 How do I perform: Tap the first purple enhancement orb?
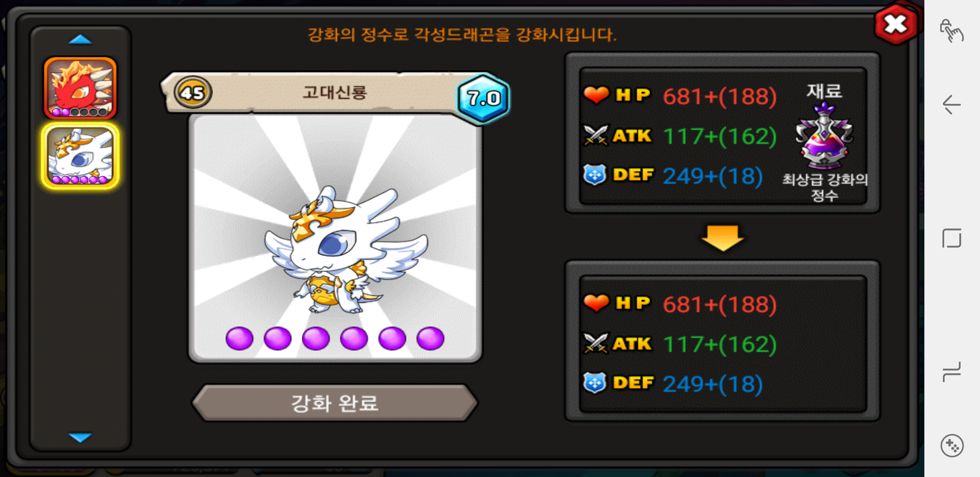point(239,339)
